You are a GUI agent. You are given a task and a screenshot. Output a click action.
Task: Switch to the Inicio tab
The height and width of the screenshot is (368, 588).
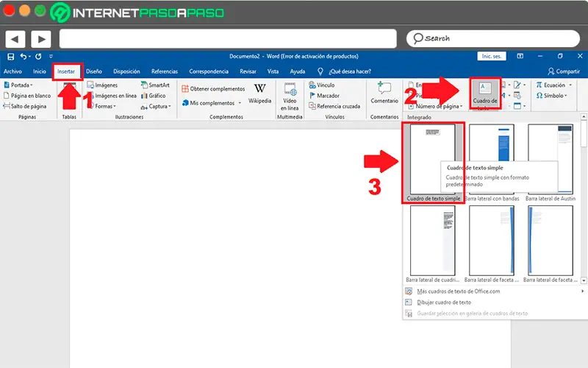pyautogui.click(x=40, y=71)
